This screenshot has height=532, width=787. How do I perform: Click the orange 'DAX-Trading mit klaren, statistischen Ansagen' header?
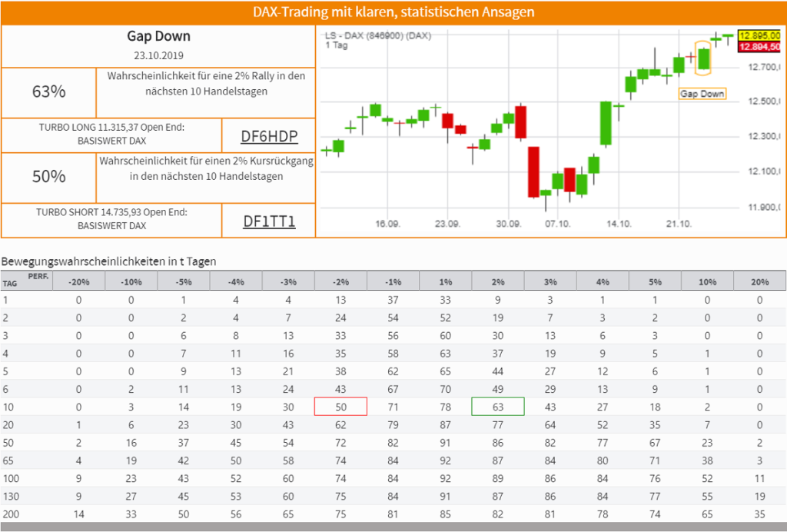[x=393, y=12]
